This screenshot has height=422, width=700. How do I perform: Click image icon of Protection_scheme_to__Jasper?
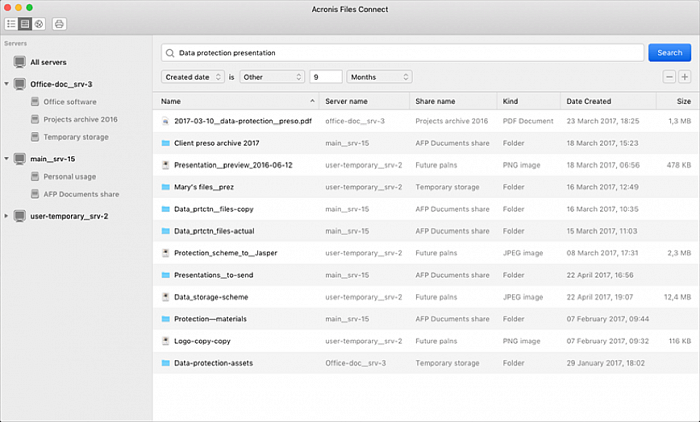tap(166, 253)
